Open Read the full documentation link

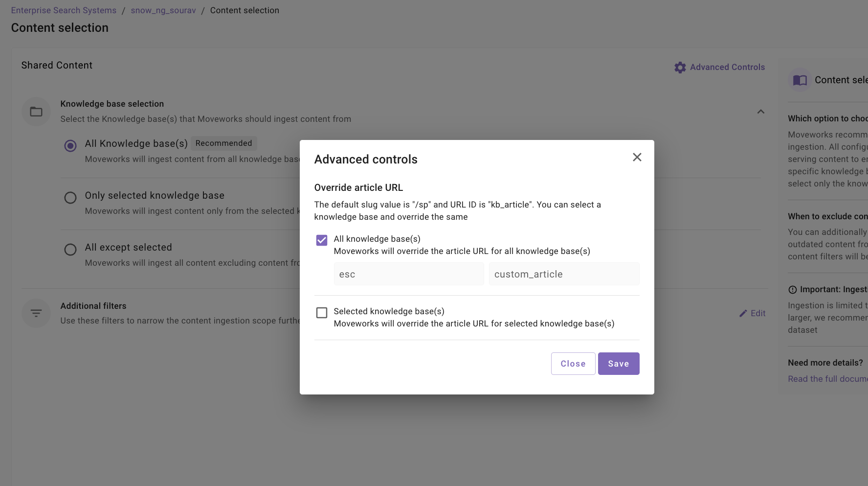pyautogui.click(x=828, y=379)
